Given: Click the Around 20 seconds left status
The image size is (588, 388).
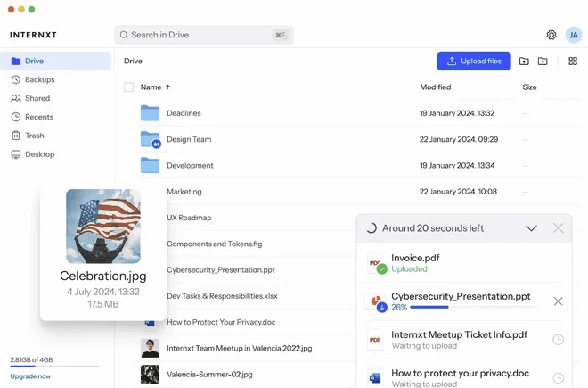Looking at the screenshot, I should pyautogui.click(x=433, y=228).
